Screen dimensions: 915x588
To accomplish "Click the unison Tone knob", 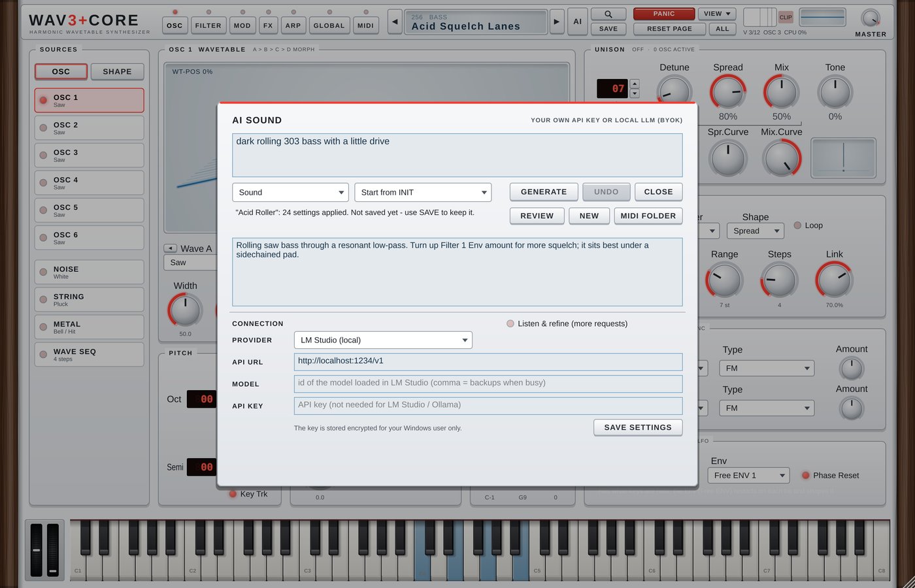I will [x=835, y=92].
